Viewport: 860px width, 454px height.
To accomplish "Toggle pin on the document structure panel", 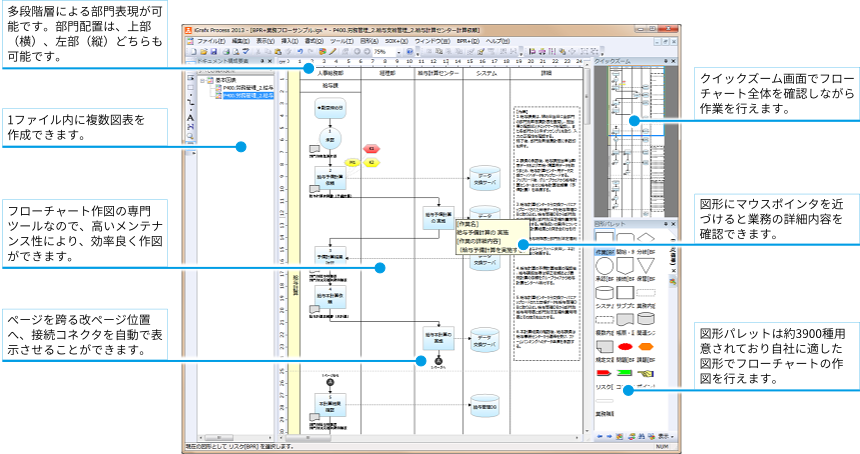I will tap(262, 61).
